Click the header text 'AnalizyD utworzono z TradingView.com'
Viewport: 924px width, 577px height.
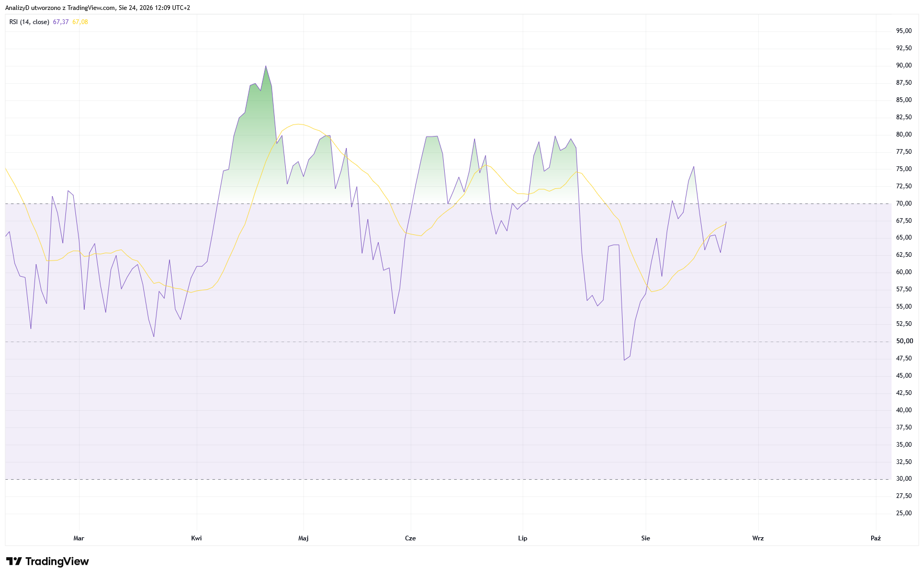(60, 8)
